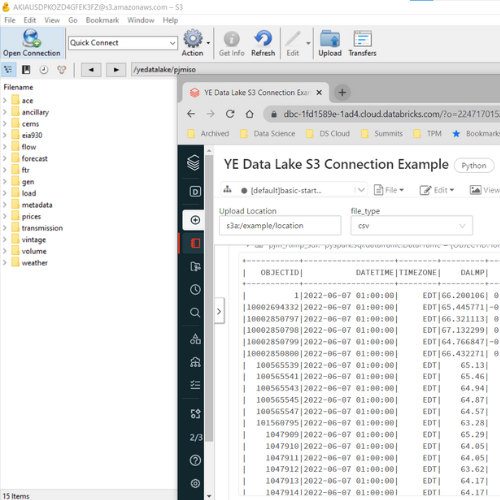Open the Bookmark menu

click(102, 20)
